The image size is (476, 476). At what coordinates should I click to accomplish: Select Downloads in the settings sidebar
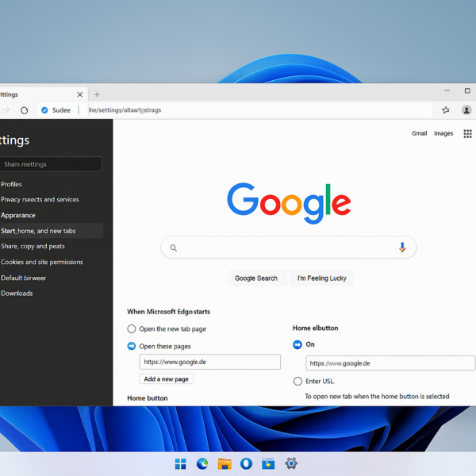17,294
